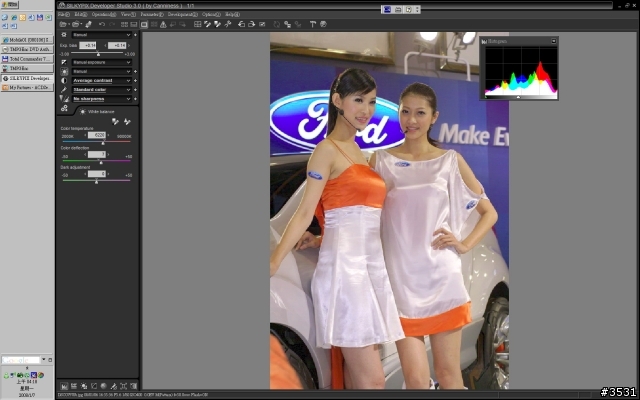Screen dimensions: 640x400
Task: Open the Standard color dropdown
Action: 102,90
